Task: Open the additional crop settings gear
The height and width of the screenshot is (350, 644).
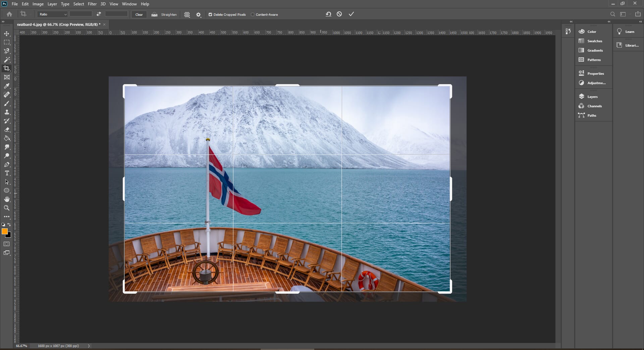Action: click(x=199, y=14)
